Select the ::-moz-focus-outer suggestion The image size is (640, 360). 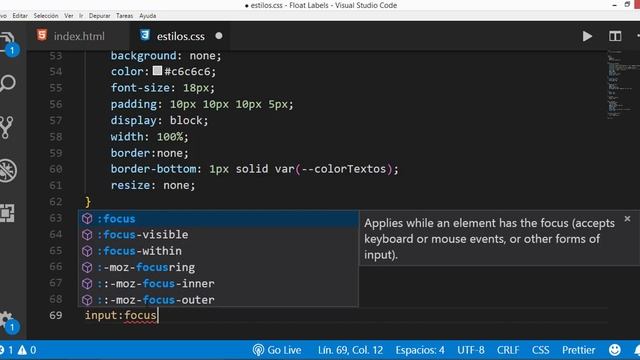click(x=218, y=300)
